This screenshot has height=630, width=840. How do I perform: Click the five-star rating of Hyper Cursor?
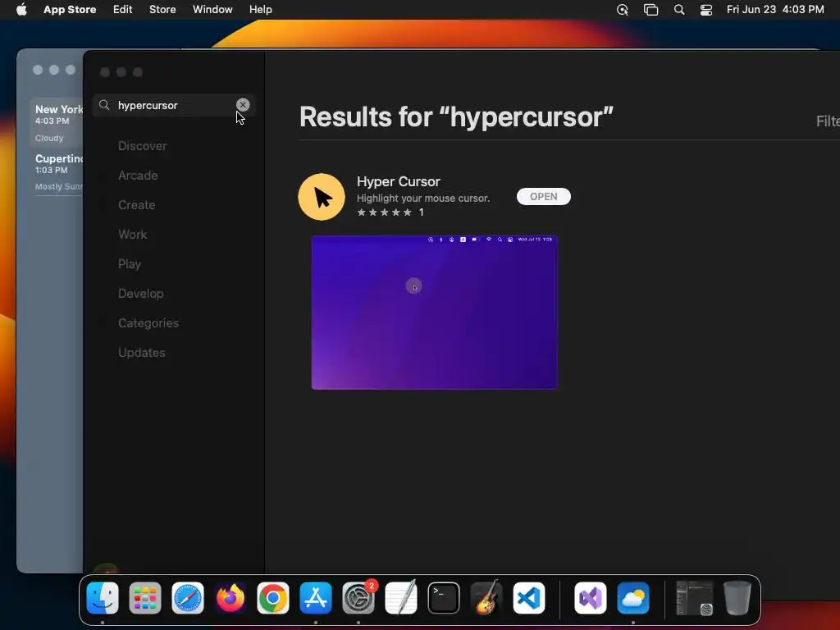384,212
